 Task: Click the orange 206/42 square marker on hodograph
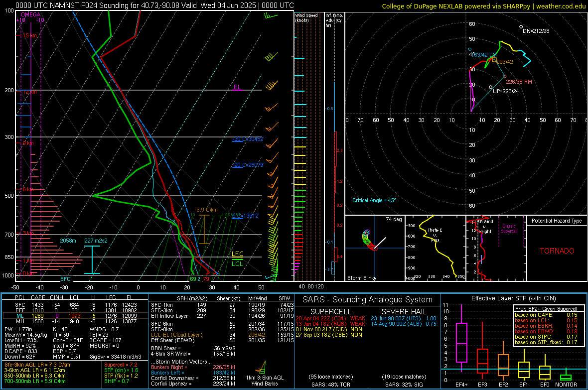[x=494, y=60]
